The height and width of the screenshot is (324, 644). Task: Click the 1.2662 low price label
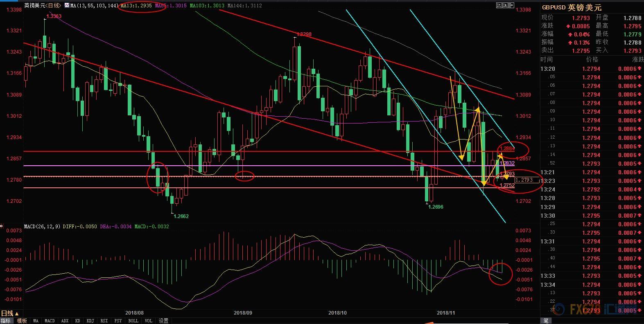pyautogui.click(x=181, y=216)
